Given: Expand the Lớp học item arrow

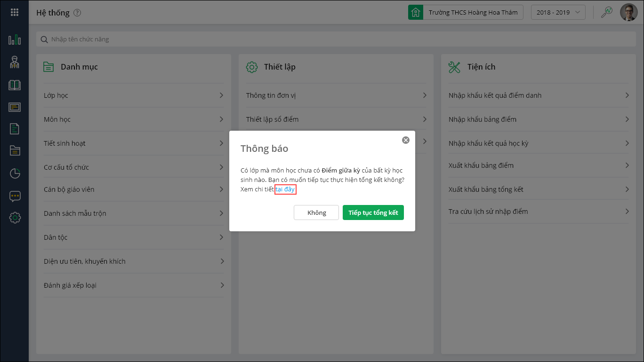Looking at the screenshot, I should 221,95.
